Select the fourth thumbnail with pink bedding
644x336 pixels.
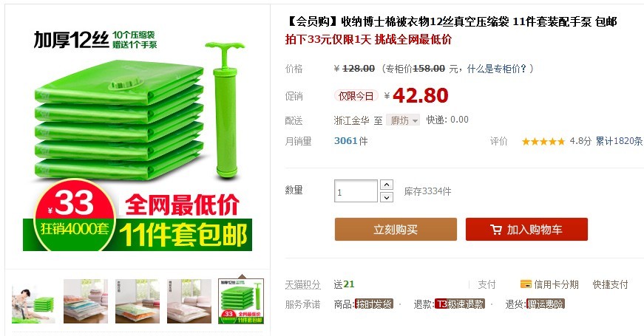[x=189, y=301]
